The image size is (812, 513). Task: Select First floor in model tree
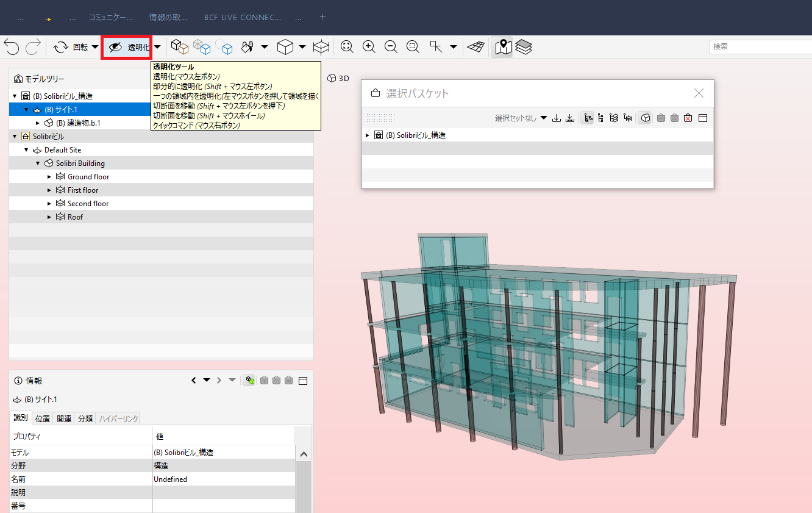coord(83,190)
